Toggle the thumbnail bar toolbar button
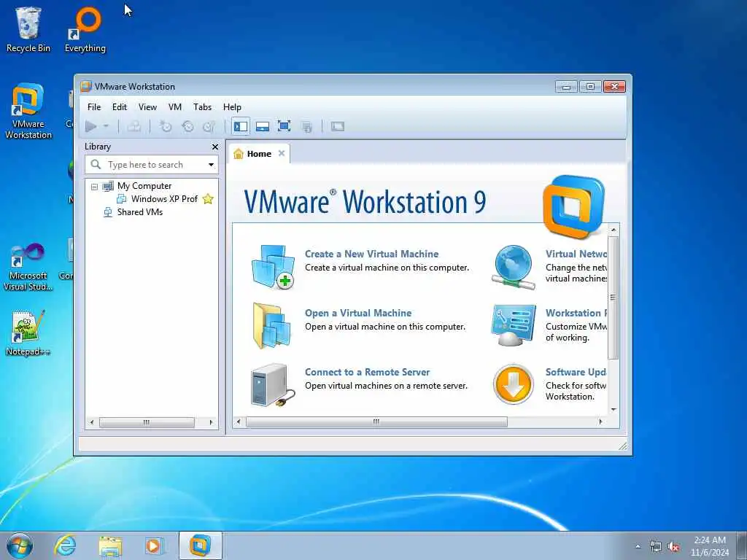This screenshot has width=747, height=560. pos(263,126)
